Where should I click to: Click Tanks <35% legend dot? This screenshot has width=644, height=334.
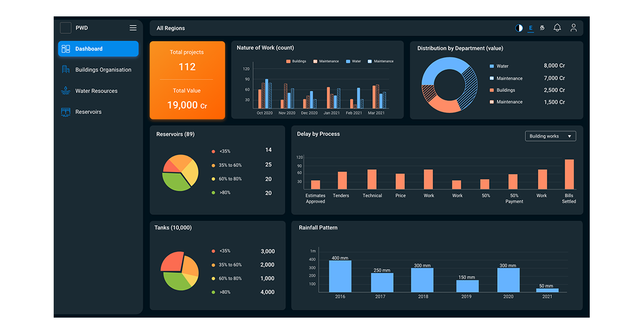pyautogui.click(x=213, y=251)
